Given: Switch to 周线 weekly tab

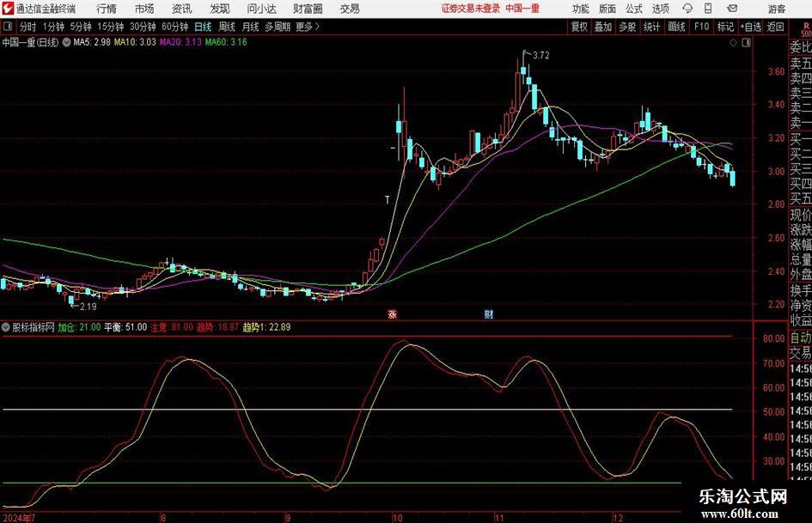Looking at the screenshot, I should [227, 27].
